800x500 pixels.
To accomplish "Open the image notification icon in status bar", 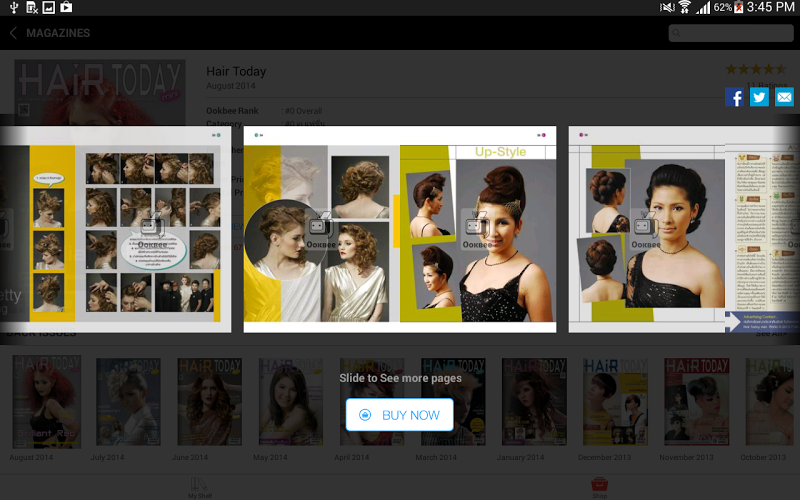I will coord(48,7).
